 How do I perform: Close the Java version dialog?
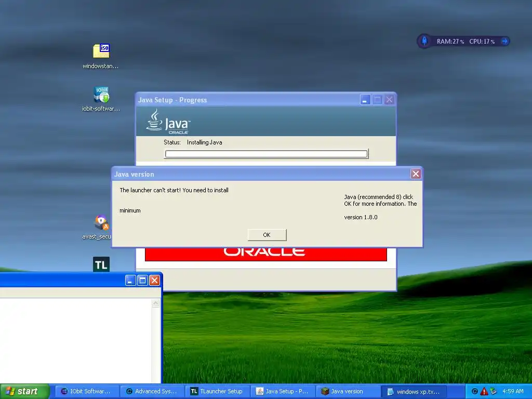(416, 174)
